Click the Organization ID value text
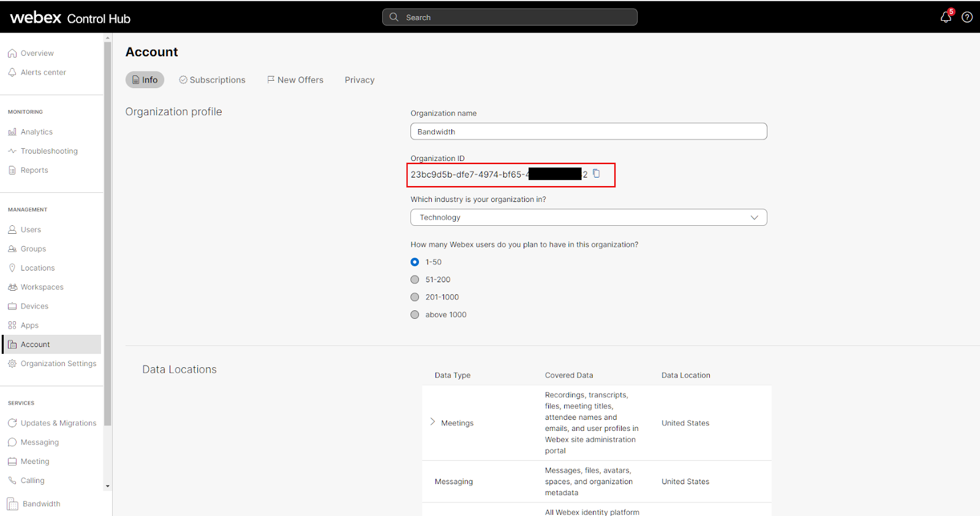The image size is (980, 516). [x=499, y=174]
